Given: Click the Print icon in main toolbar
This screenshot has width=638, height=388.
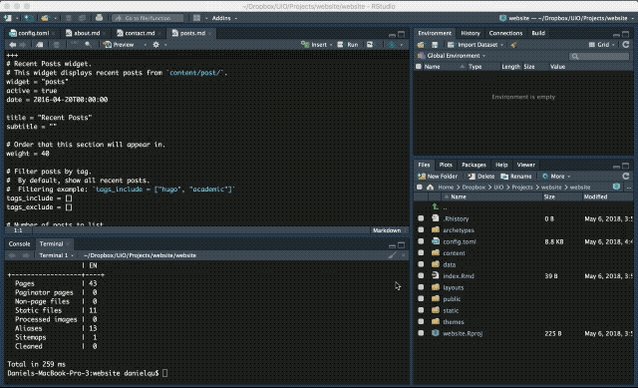Looking at the screenshot, I should (99, 18).
